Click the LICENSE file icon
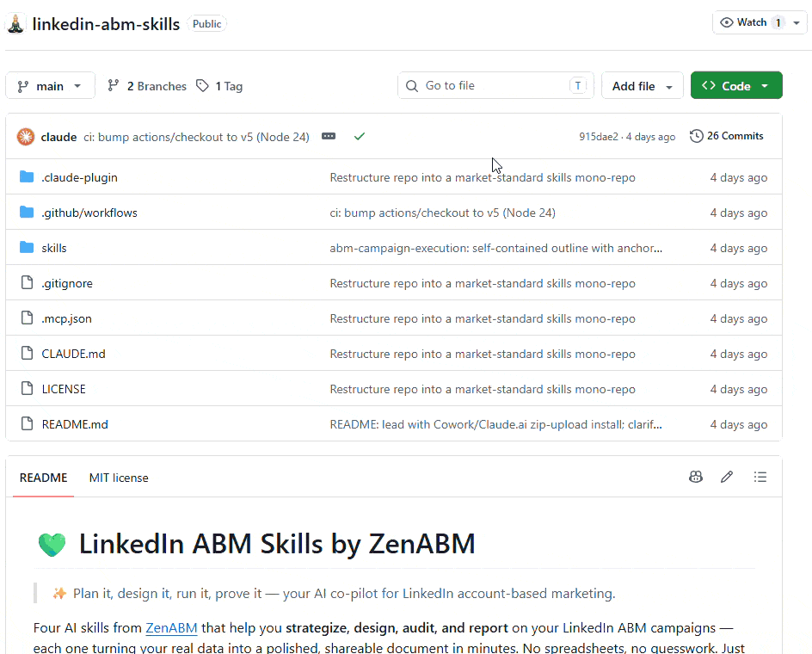 27,388
